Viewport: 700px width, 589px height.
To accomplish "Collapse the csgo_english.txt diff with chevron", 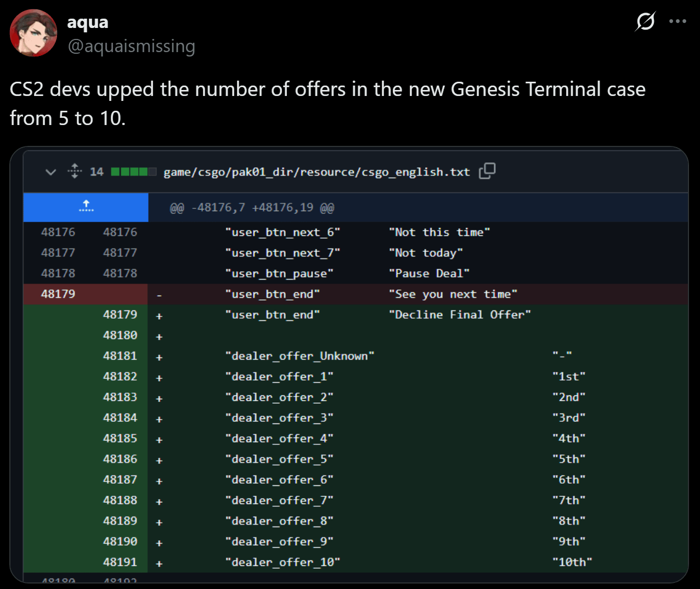I will 50,172.
